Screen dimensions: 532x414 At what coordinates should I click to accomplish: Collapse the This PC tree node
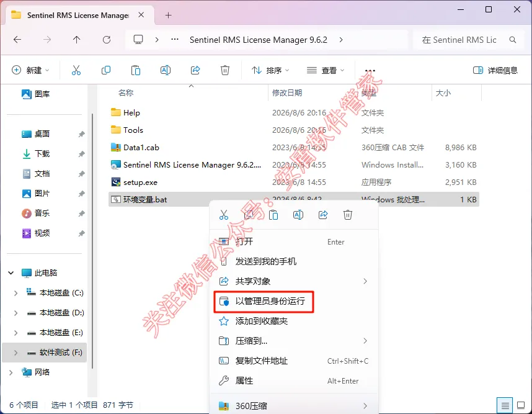click(x=11, y=272)
